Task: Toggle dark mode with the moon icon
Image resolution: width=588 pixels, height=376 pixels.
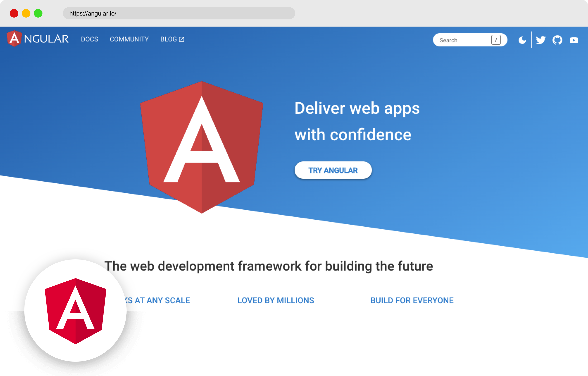Action: 522,40
